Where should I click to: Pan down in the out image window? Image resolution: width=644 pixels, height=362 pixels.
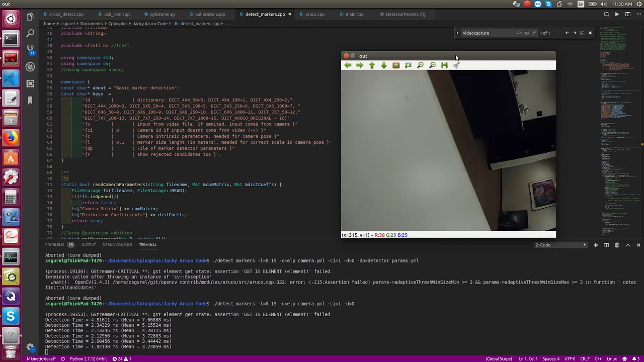[384, 65]
